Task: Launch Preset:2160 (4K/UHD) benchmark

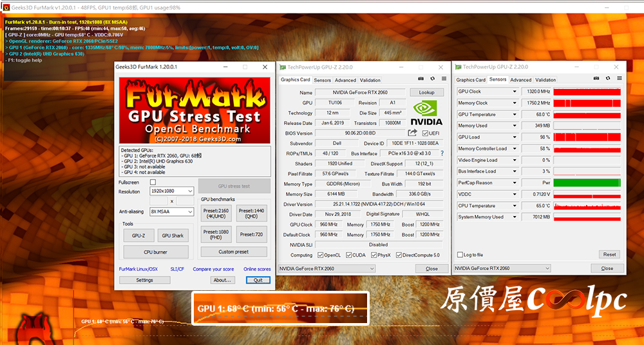Action: [x=216, y=213]
